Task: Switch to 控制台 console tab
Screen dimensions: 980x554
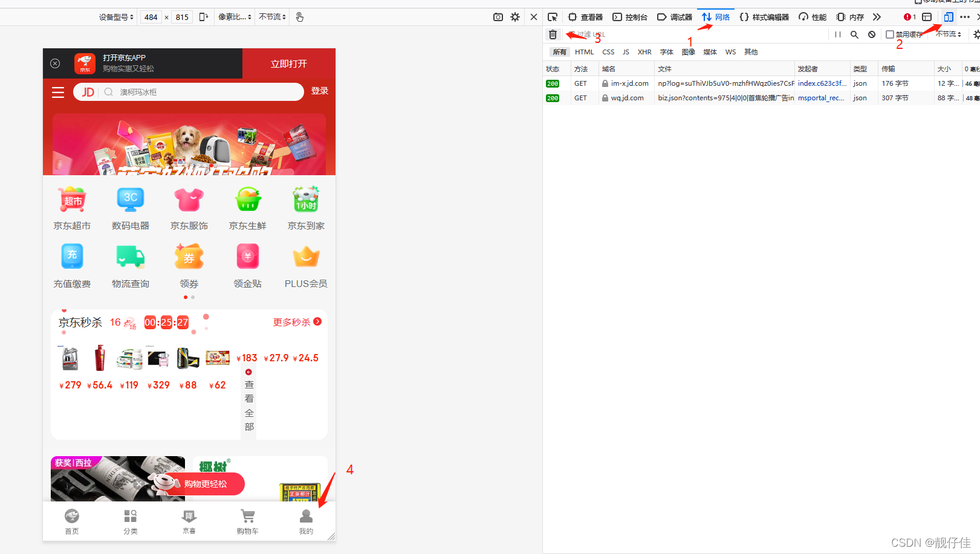Action: click(x=630, y=17)
